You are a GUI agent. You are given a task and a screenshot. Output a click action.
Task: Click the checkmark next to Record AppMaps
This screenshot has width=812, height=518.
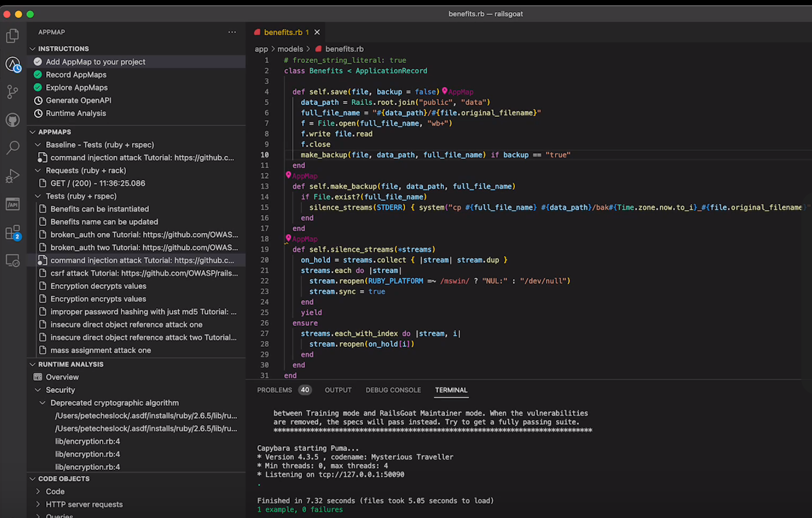click(38, 75)
